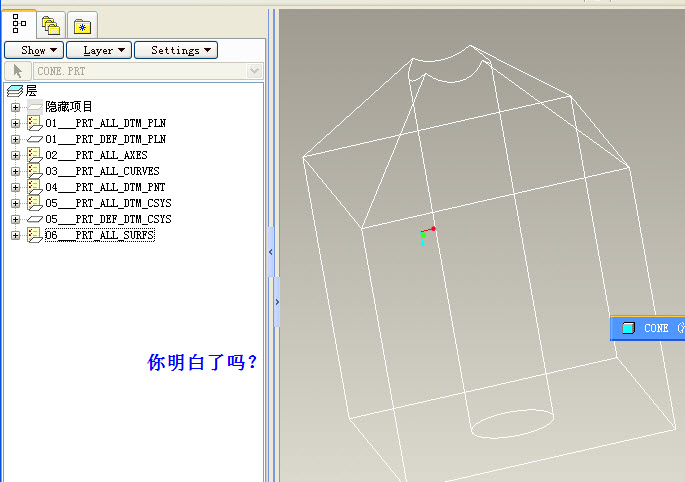This screenshot has width=685, height=482.
Task: Expand 06___PRT_ALL_SURFS layer
Action: point(15,236)
